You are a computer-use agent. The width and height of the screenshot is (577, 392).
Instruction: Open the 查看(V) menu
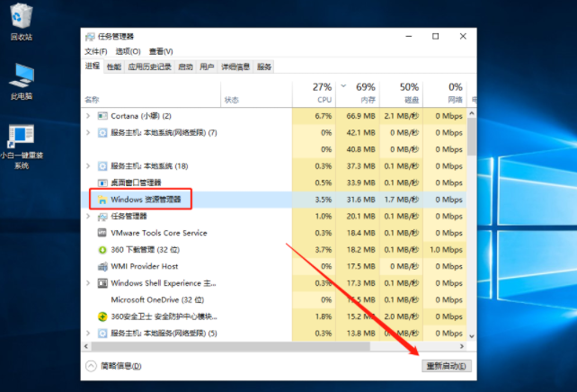[161, 51]
